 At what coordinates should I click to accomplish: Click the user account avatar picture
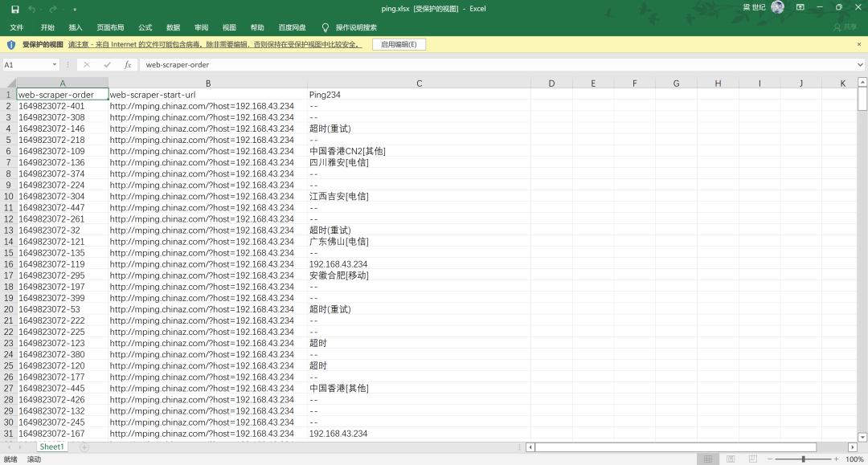(777, 7)
